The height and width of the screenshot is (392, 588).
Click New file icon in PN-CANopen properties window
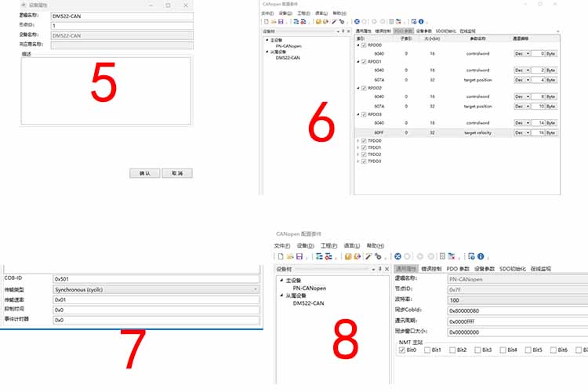pyautogui.click(x=280, y=256)
